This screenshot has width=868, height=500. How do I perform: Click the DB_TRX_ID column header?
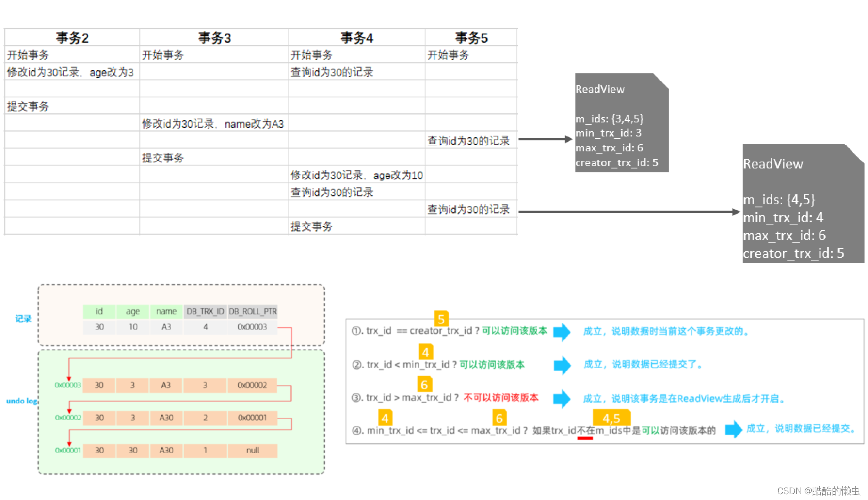point(205,311)
